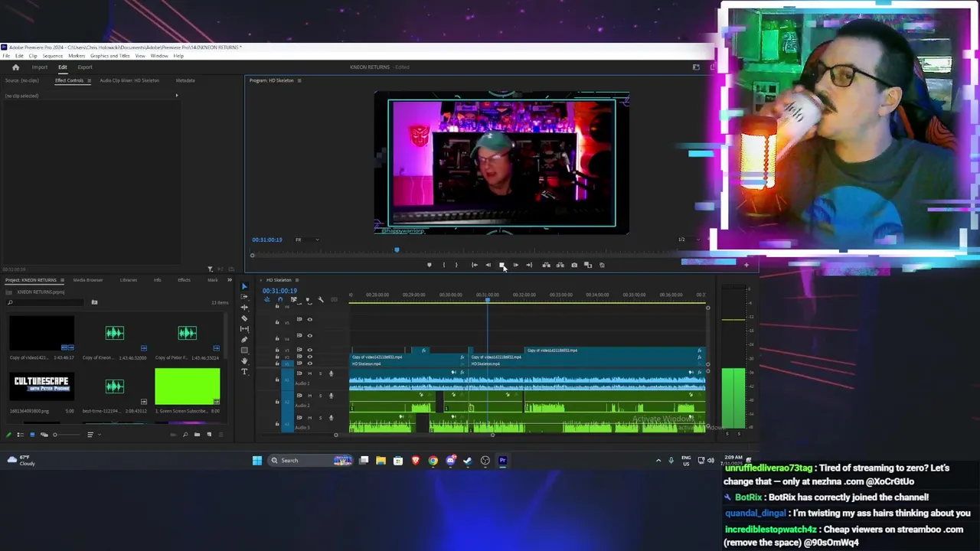Image resolution: width=980 pixels, height=551 pixels.
Task: Select the Track Select Forward tool
Action: (244, 297)
